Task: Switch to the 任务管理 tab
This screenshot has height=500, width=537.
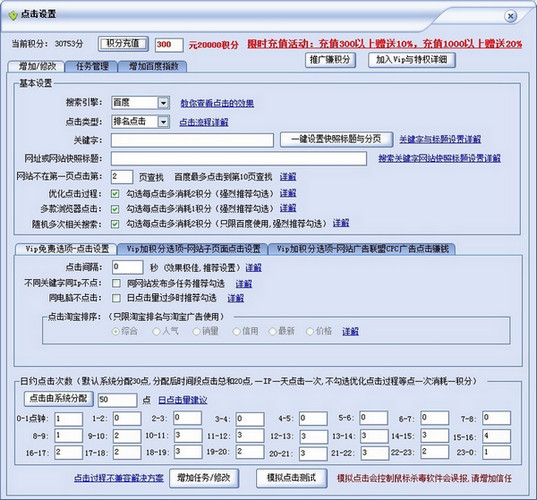Action: [x=92, y=66]
